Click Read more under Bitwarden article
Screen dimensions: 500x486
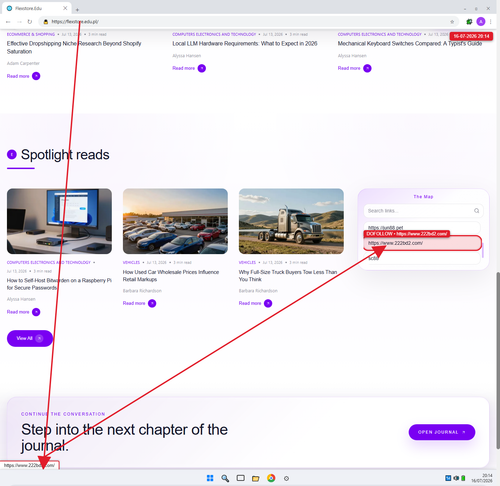point(18,312)
